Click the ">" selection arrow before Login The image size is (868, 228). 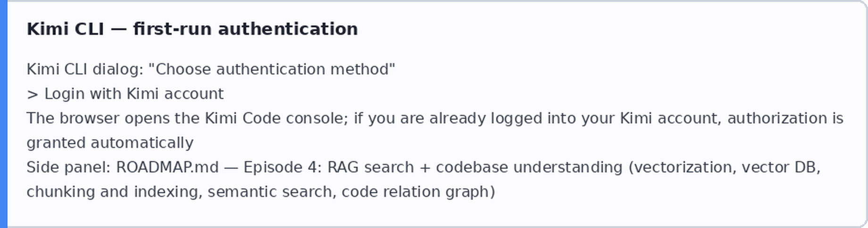(x=33, y=94)
